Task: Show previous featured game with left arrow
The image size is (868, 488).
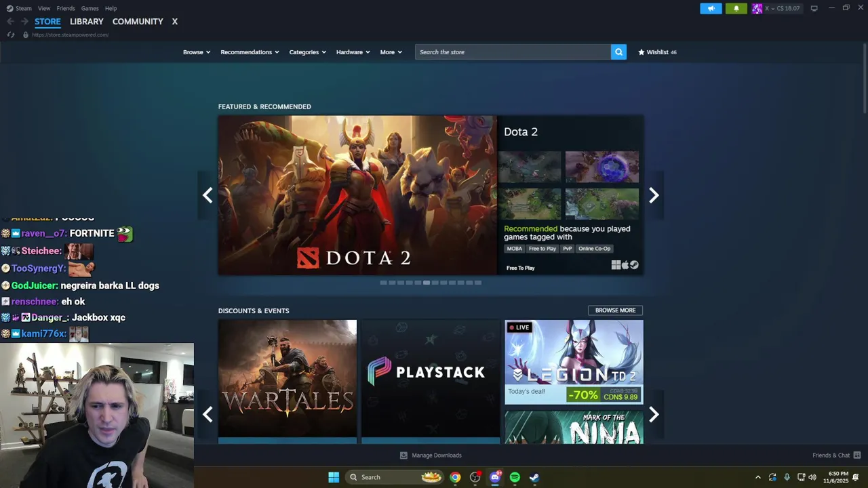Action: (x=208, y=195)
